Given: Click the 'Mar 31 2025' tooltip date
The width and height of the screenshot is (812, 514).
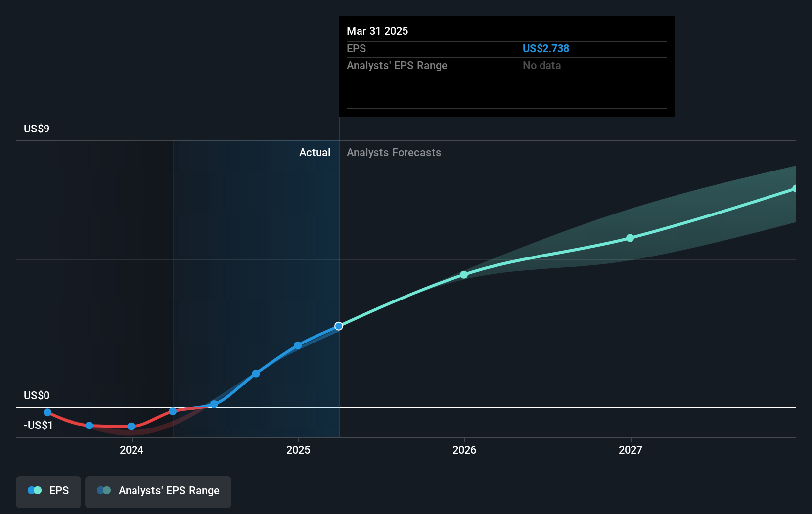Looking at the screenshot, I should coord(377,31).
